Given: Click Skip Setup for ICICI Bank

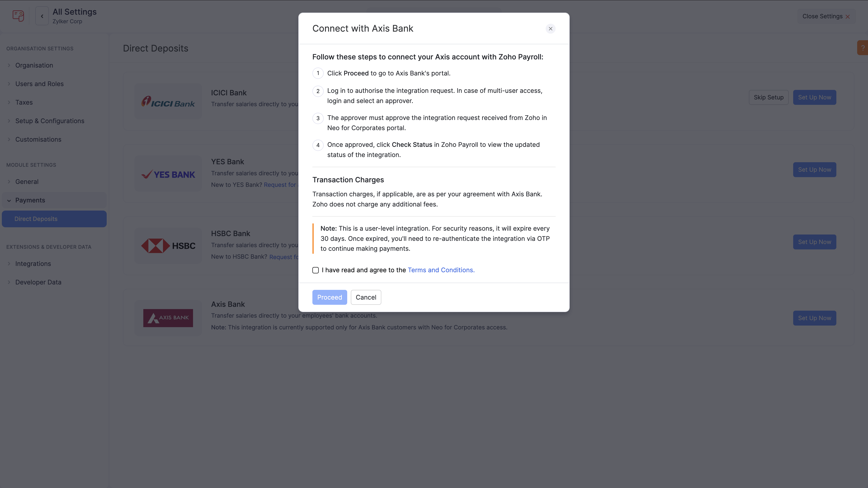Looking at the screenshot, I should [769, 97].
